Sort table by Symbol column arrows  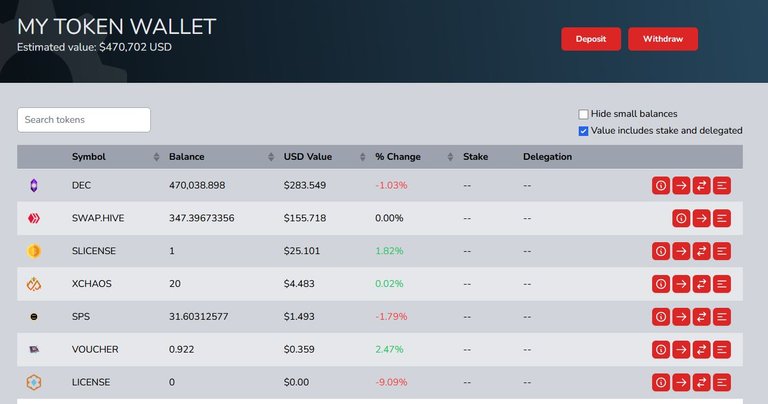pyautogui.click(x=156, y=157)
